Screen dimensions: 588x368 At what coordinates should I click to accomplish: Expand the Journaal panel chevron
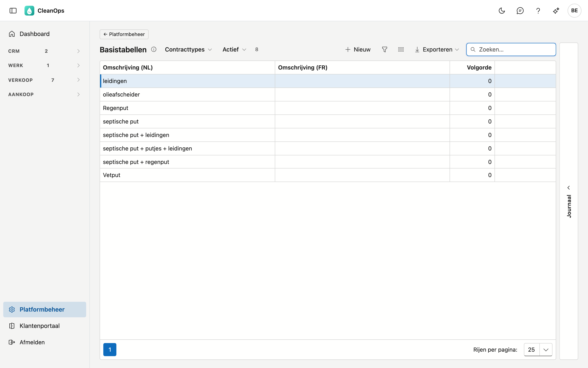click(x=569, y=188)
